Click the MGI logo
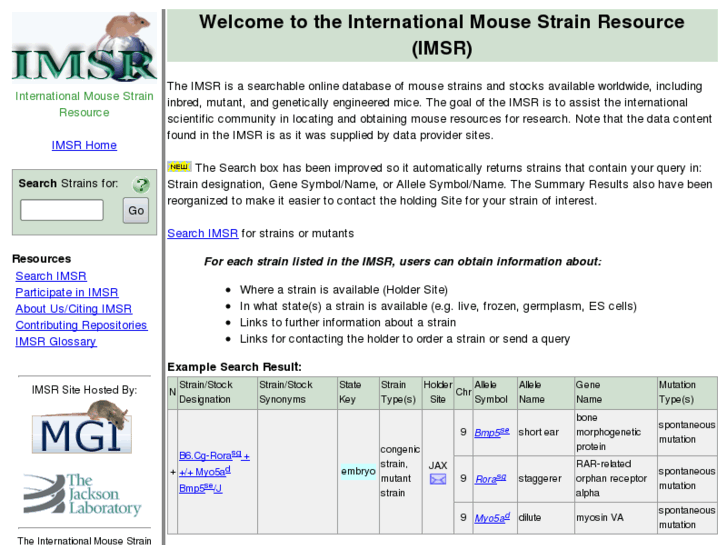 pos(82,428)
